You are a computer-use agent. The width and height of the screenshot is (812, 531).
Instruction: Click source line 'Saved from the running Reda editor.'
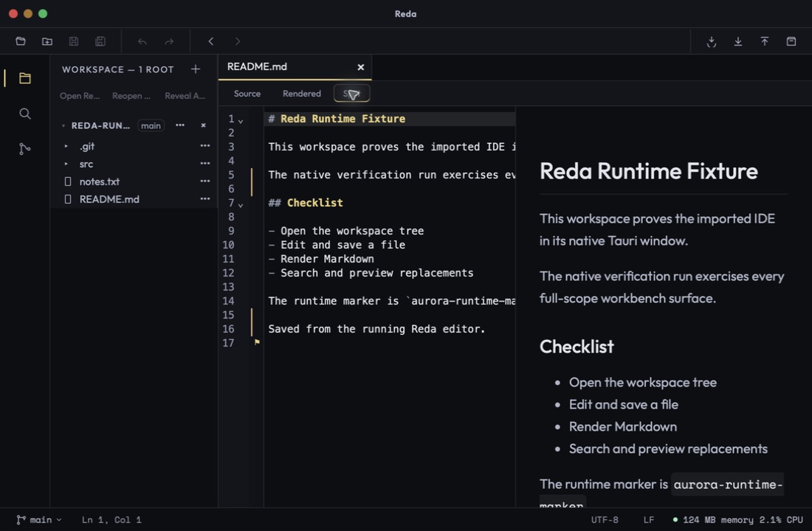click(376, 329)
